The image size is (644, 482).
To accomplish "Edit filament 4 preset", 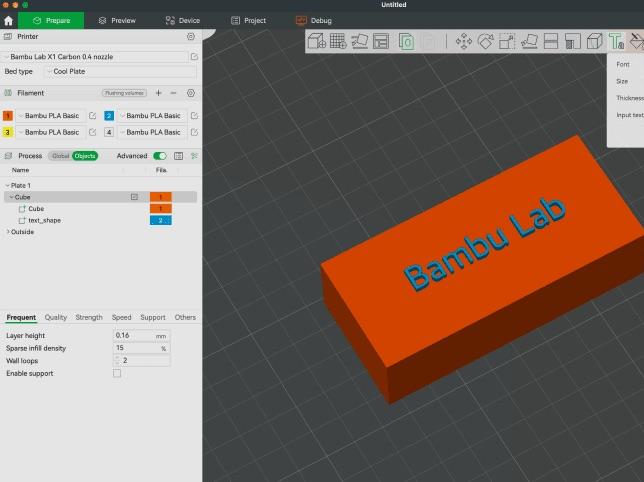I will coord(194,132).
